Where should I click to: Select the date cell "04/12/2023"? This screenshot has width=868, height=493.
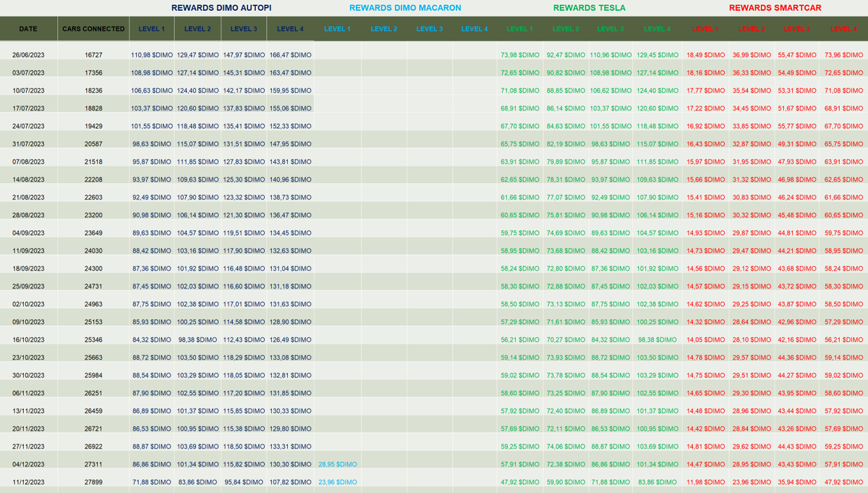[x=28, y=465]
